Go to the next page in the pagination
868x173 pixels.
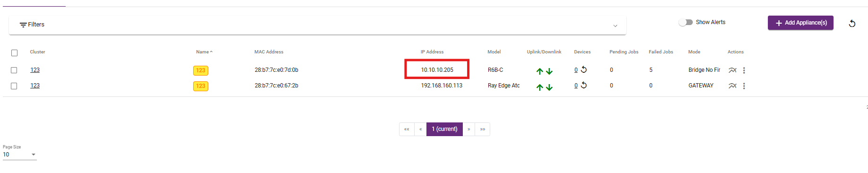tap(468, 129)
